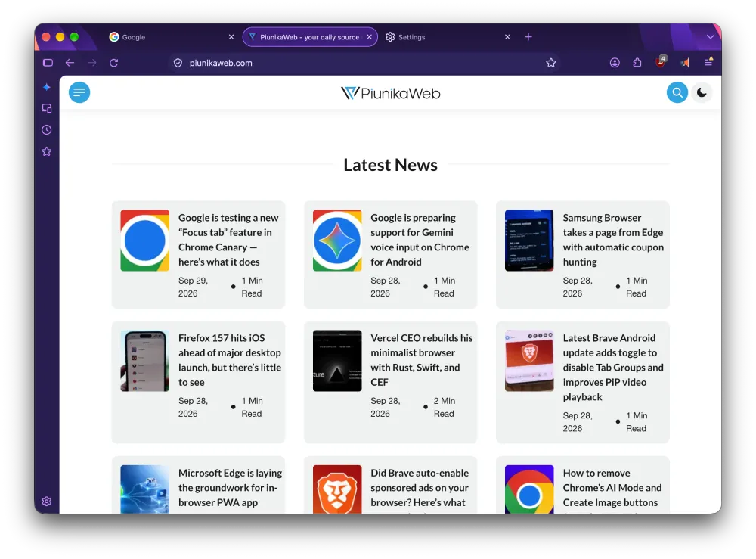Image resolution: width=756 pixels, height=559 pixels.
Task: Open bookmarks star icon in sidebar
Action: (x=47, y=151)
